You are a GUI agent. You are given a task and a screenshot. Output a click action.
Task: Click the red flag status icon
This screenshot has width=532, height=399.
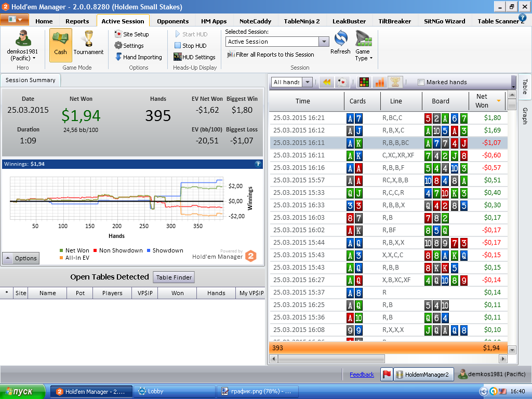coord(387,374)
